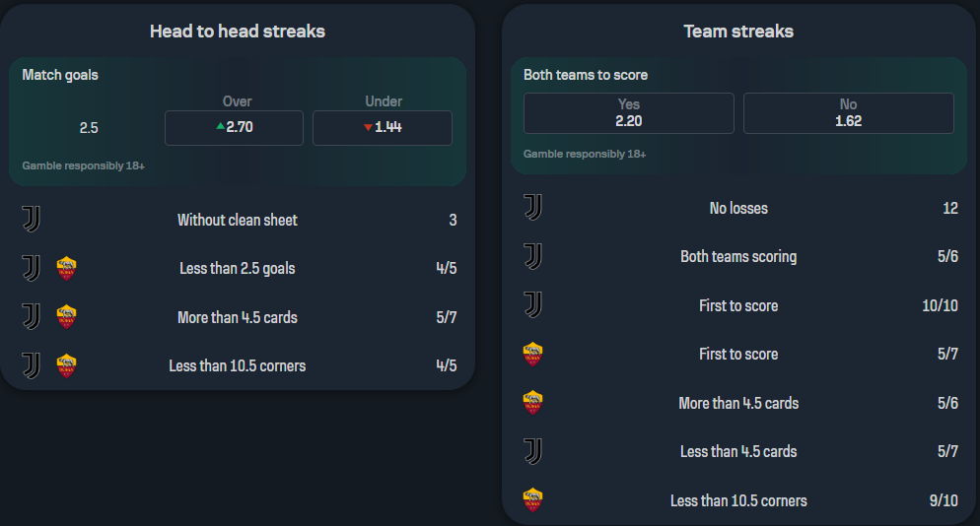Select Juventus logo next to Both teams scoring
Image resolution: width=980 pixels, height=526 pixels.
click(532, 256)
